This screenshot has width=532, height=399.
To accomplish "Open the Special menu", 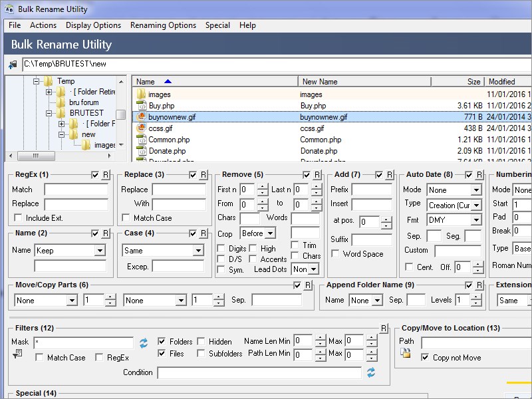I will click(217, 25).
